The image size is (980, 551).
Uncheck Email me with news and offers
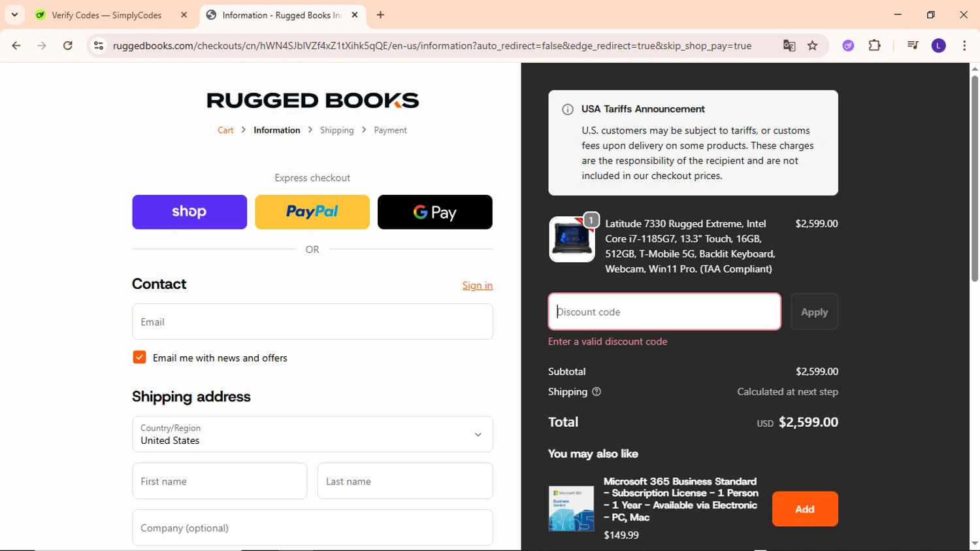tap(139, 358)
